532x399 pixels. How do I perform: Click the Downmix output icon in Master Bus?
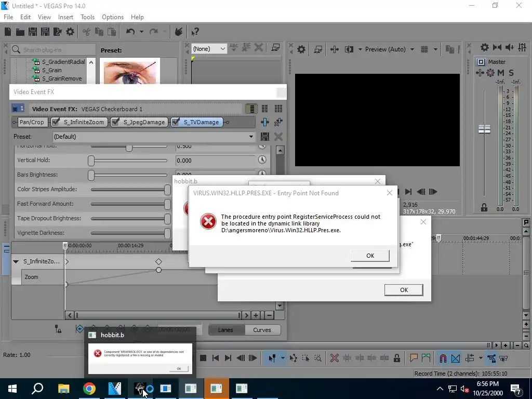497,47
